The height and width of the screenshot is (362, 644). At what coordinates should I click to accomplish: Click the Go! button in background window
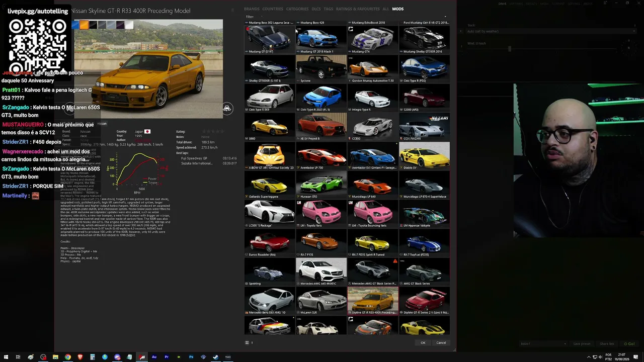click(629, 344)
